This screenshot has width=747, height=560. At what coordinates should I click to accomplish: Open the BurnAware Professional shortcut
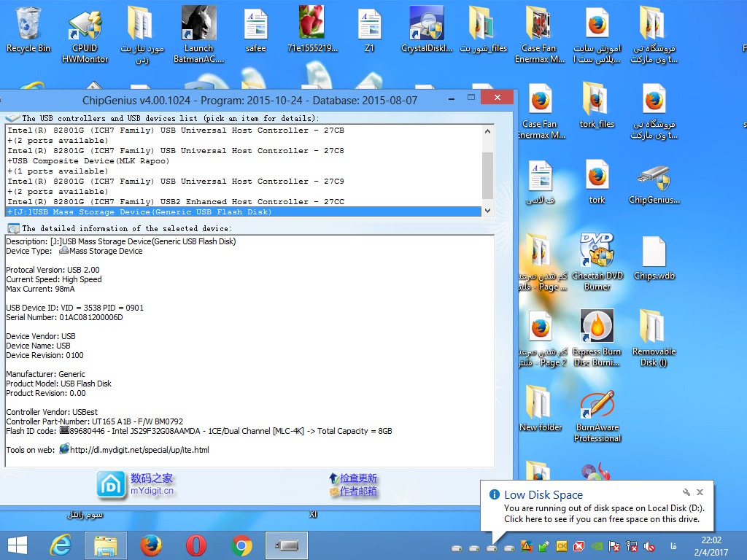[597, 416]
